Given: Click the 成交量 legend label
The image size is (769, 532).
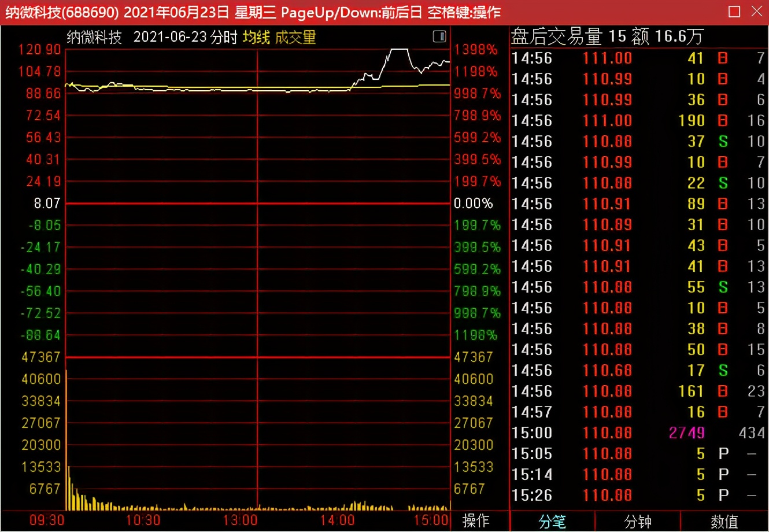Looking at the screenshot, I should click(295, 38).
